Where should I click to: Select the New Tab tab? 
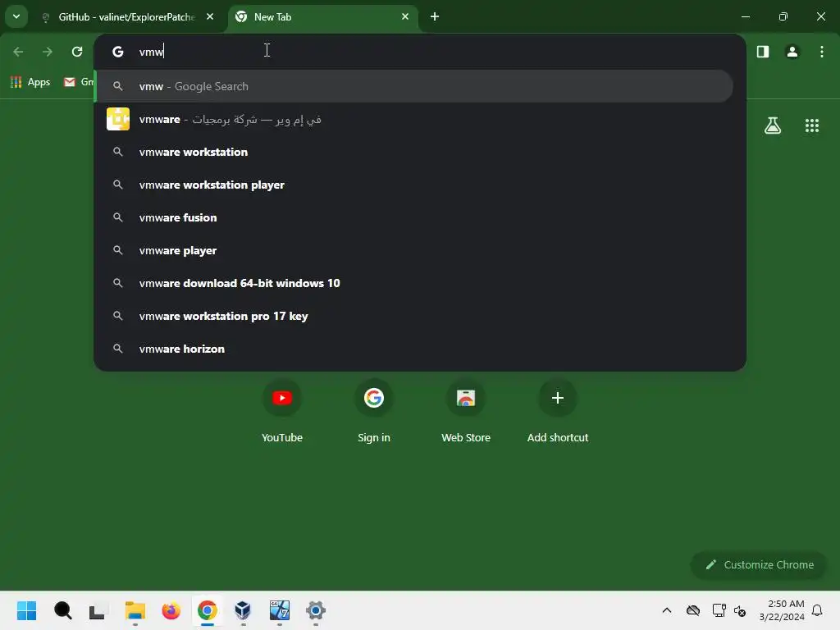pyautogui.click(x=323, y=17)
